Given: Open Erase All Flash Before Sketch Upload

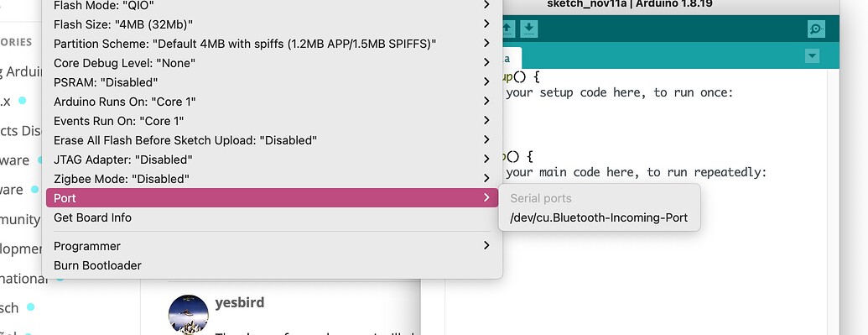Looking at the screenshot, I should (x=272, y=140).
